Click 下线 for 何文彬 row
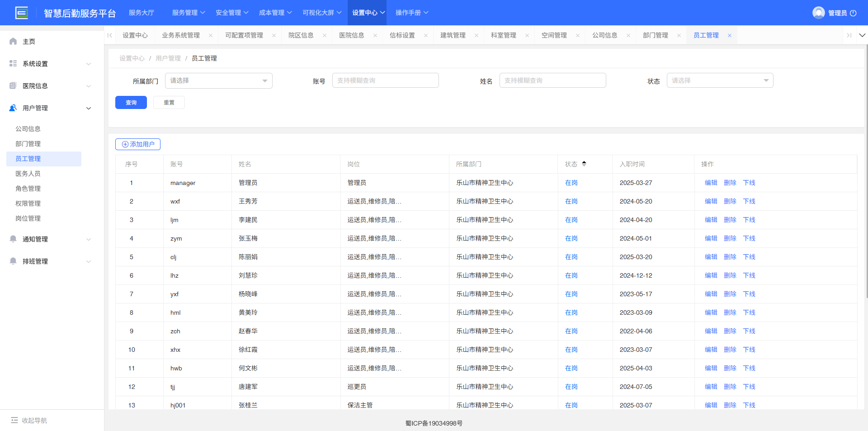 pos(749,368)
